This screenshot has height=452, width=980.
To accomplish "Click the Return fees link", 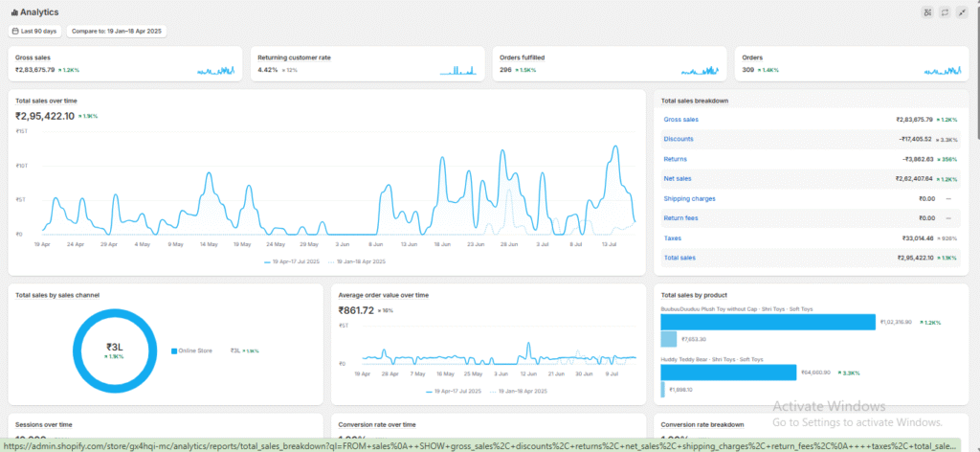I will click(x=680, y=218).
